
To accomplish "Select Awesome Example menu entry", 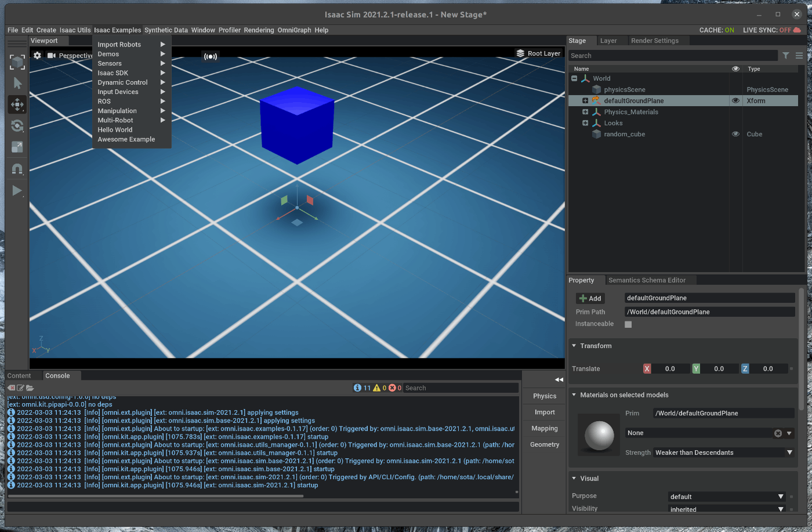I will 126,139.
